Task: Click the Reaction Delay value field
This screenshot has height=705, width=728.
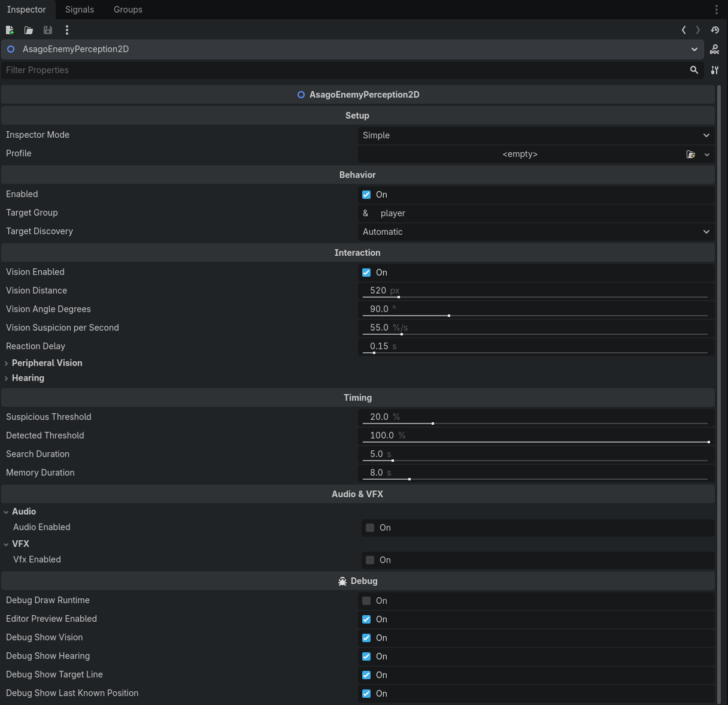Action: [x=536, y=346]
